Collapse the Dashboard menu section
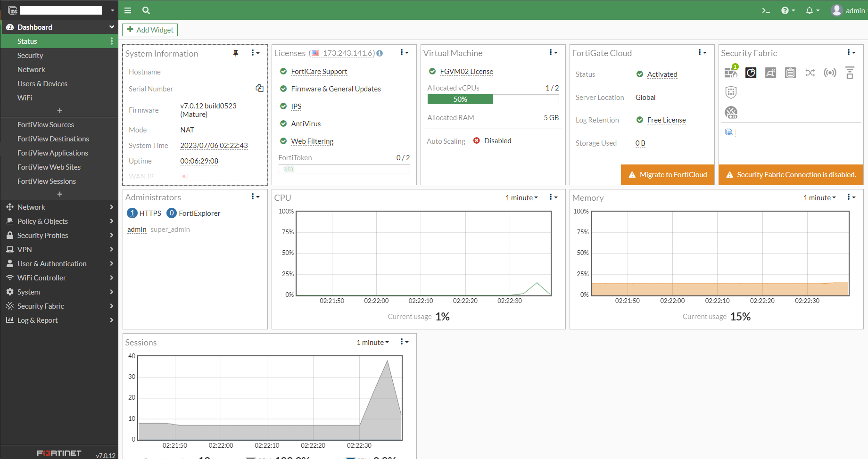Screen dimensions: 868x459 pyautogui.click(x=59, y=27)
